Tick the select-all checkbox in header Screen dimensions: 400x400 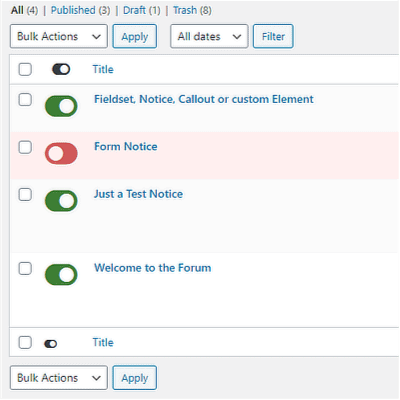tap(25, 69)
